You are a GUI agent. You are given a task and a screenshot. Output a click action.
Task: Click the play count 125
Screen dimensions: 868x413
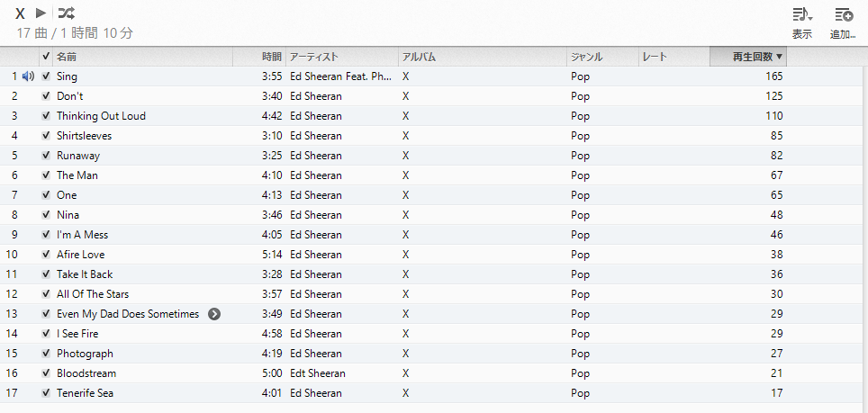[x=773, y=96]
